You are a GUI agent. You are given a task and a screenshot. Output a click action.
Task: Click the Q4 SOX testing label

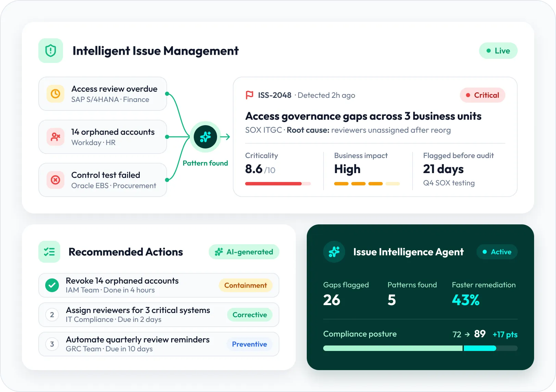(449, 183)
